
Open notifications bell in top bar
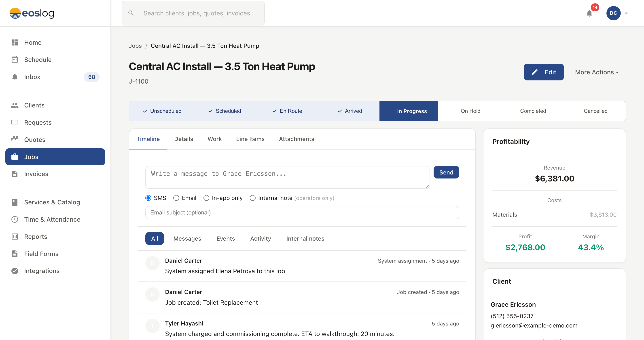(x=589, y=13)
